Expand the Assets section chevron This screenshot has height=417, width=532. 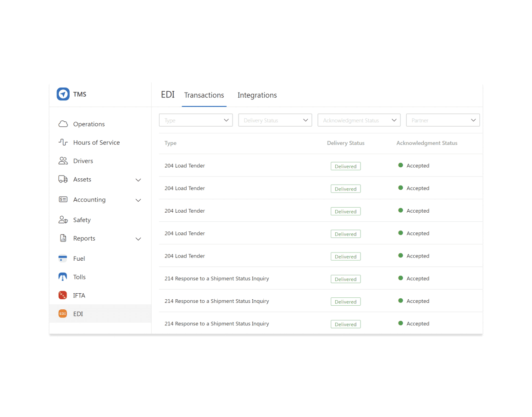pos(138,180)
